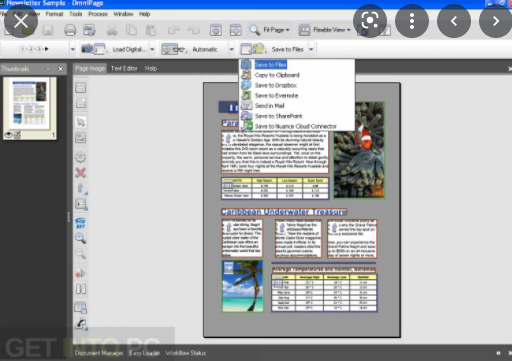Screen dimensions: 512x361
Task: Switch to the Help tab beside Text Editor
Action: [x=151, y=68]
